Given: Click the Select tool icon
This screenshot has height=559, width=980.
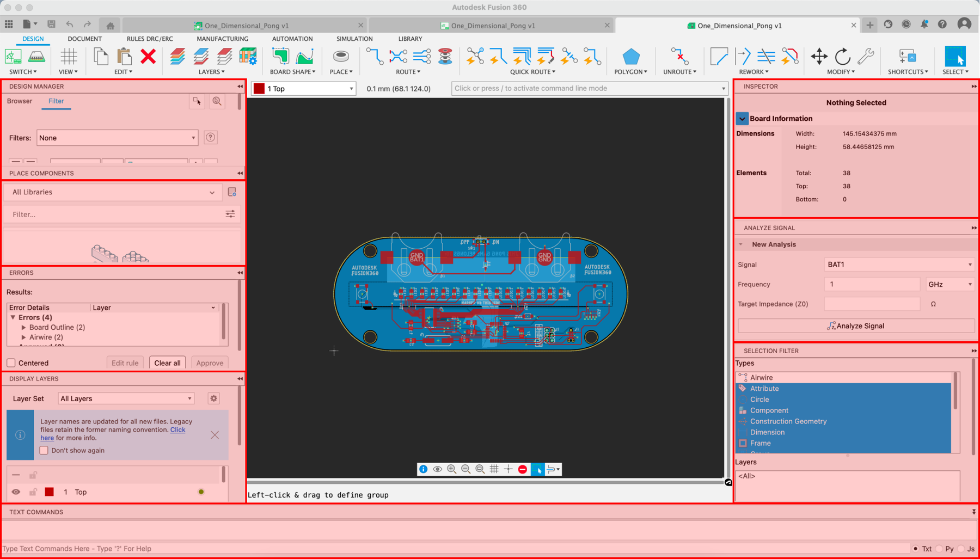Looking at the screenshot, I should (955, 57).
